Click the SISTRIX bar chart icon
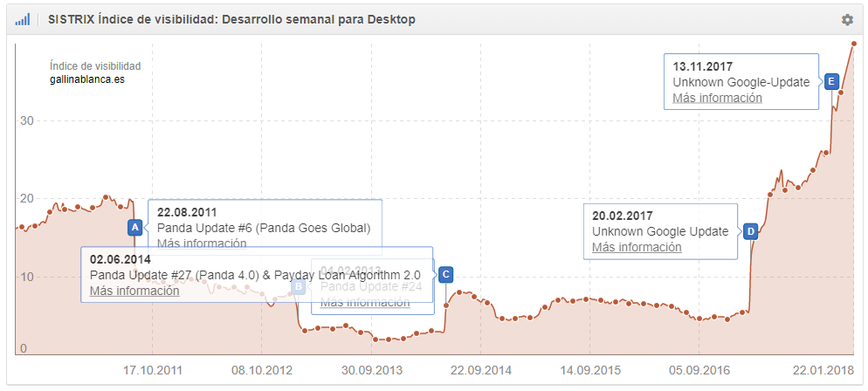 click(x=23, y=19)
